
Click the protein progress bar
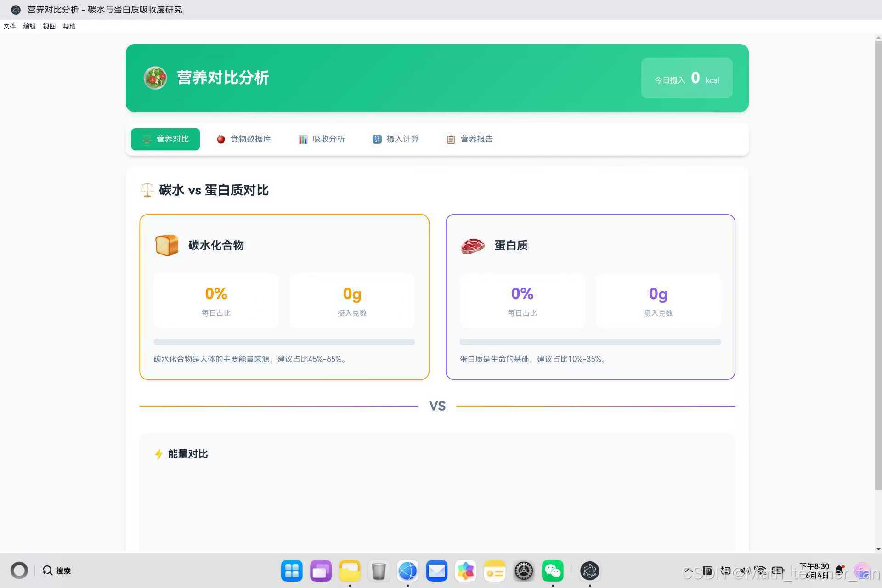590,342
